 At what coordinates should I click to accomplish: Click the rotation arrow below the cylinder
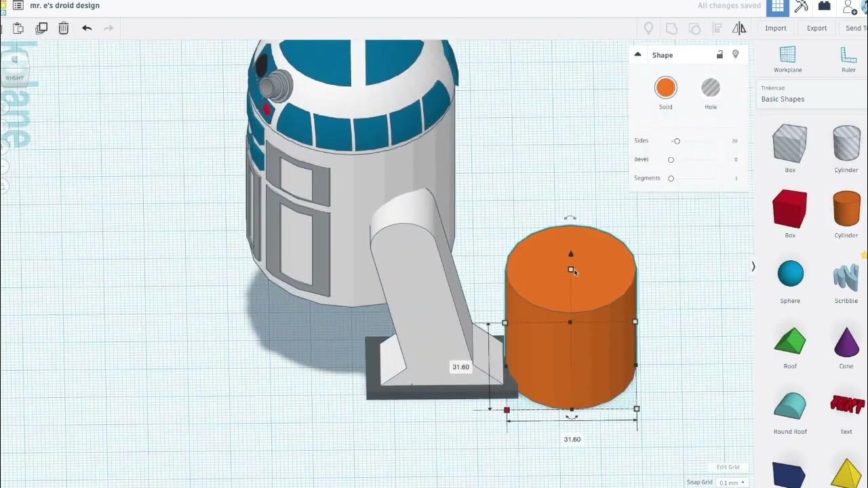point(572,418)
